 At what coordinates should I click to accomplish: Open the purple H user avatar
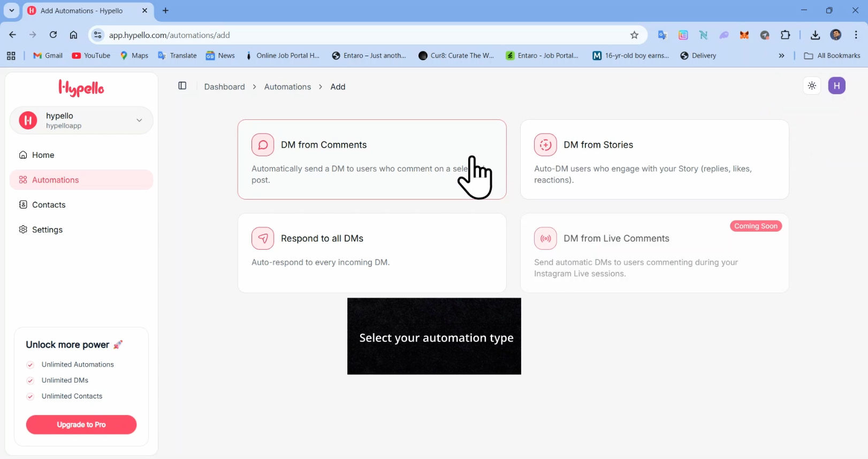coord(836,86)
